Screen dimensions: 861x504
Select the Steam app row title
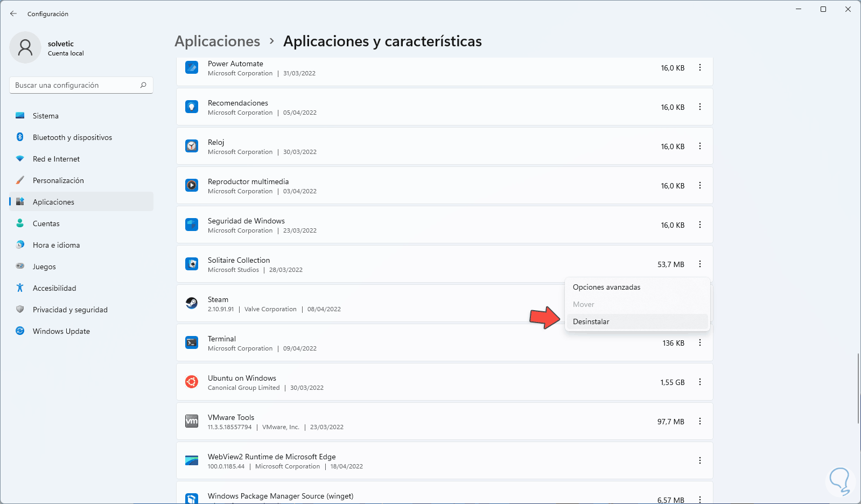point(218,299)
